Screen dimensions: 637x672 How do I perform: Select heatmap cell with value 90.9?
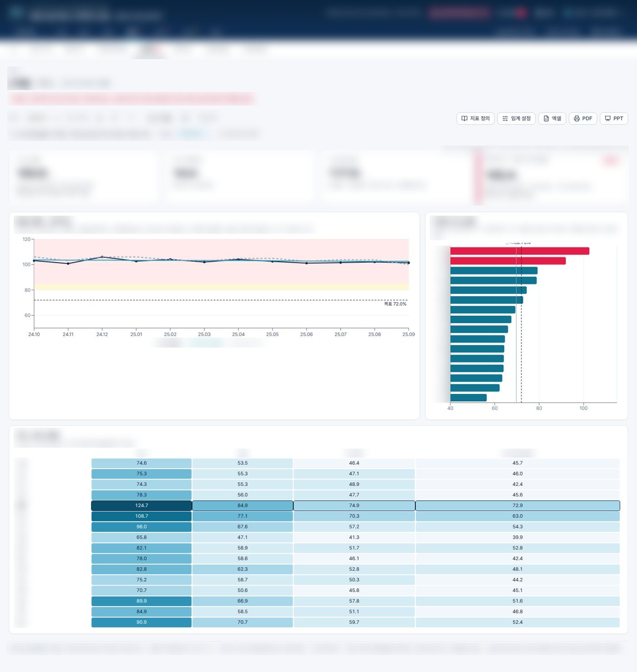(142, 622)
